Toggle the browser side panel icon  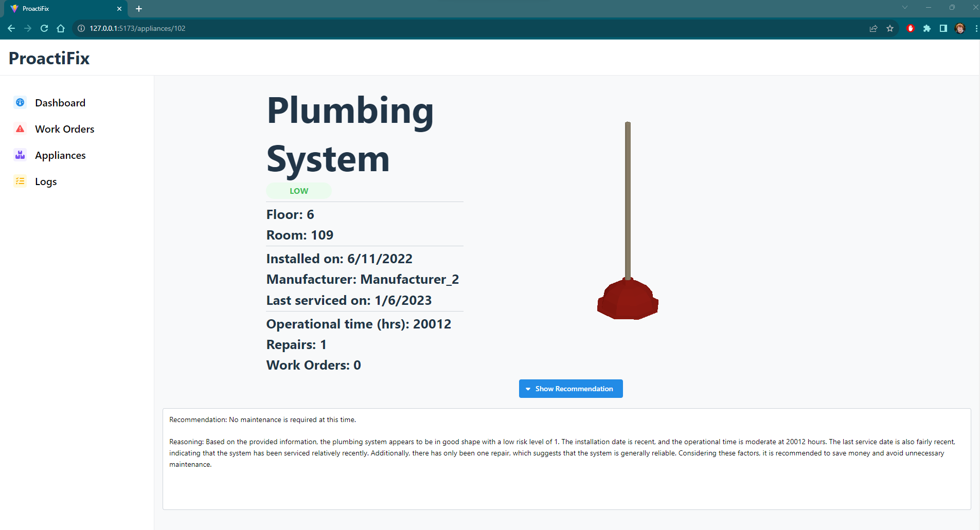(x=943, y=28)
